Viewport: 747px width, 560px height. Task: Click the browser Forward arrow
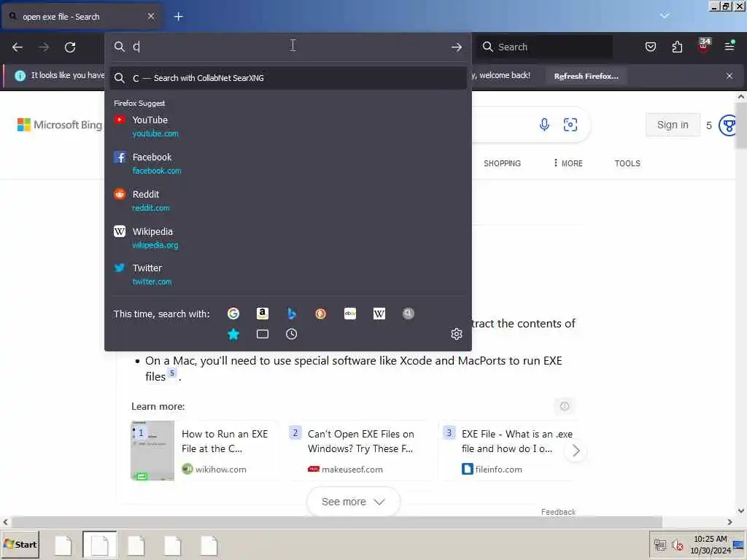pyautogui.click(x=44, y=47)
